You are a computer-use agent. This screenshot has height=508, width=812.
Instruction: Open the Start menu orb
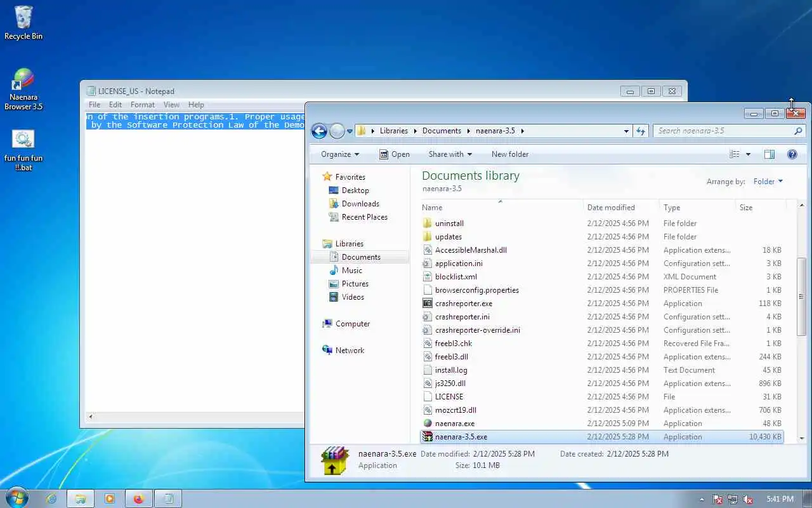tap(16, 498)
